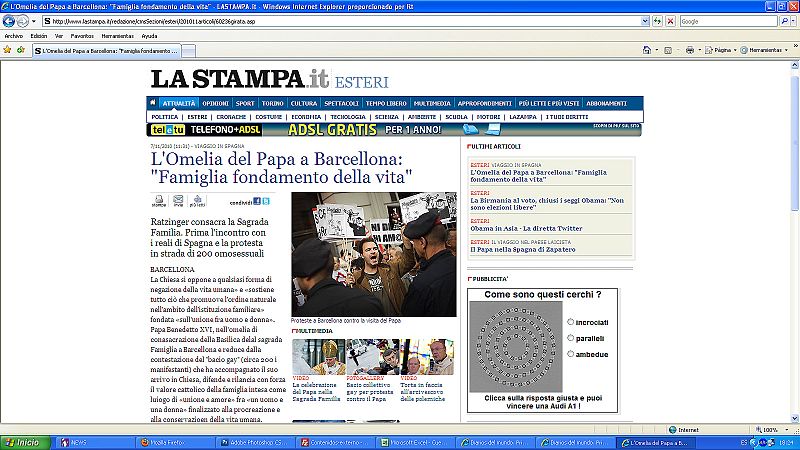The image size is (800, 450).
Task: Open the MOTORI subsection link
Action: [x=488, y=117]
